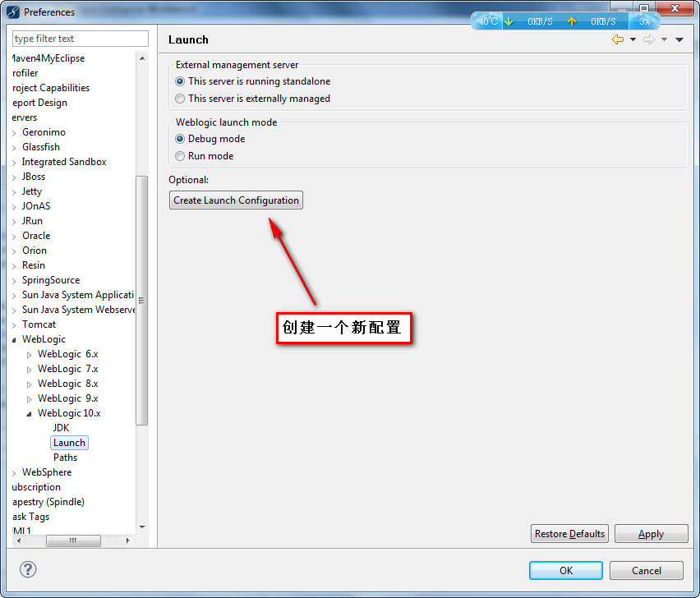Image resolution: width=700 pixels, height=598 pixels.
Task: Click the Apply button
Action: click(x=652, y=534)
